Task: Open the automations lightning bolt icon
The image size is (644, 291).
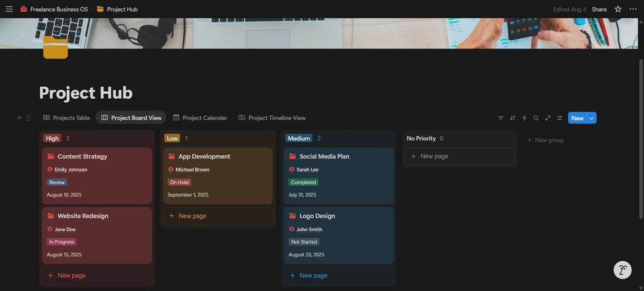Action: coord(524,118)
